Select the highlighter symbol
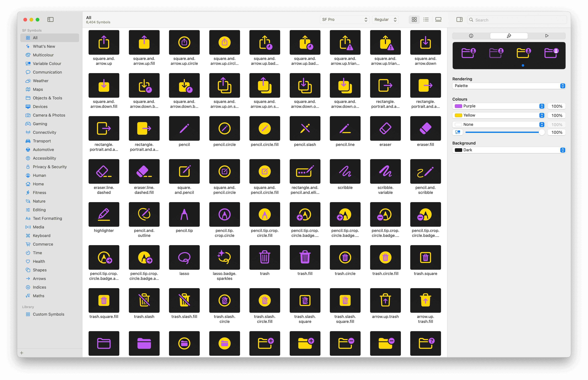This screenshot has width=588, height=380. [x=104, y=214]
